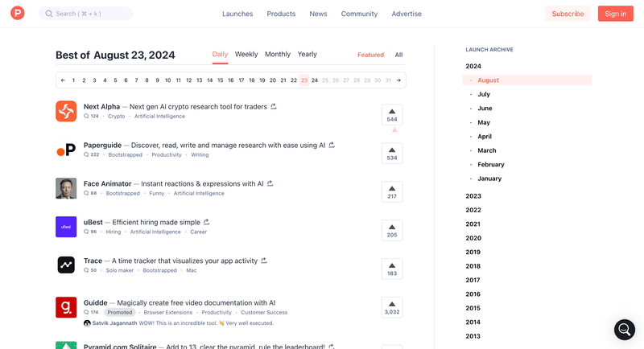Image resolution: width=644 pixels, height=349 pixels.
Task: Open the Trace app icon
Action: 66,265
